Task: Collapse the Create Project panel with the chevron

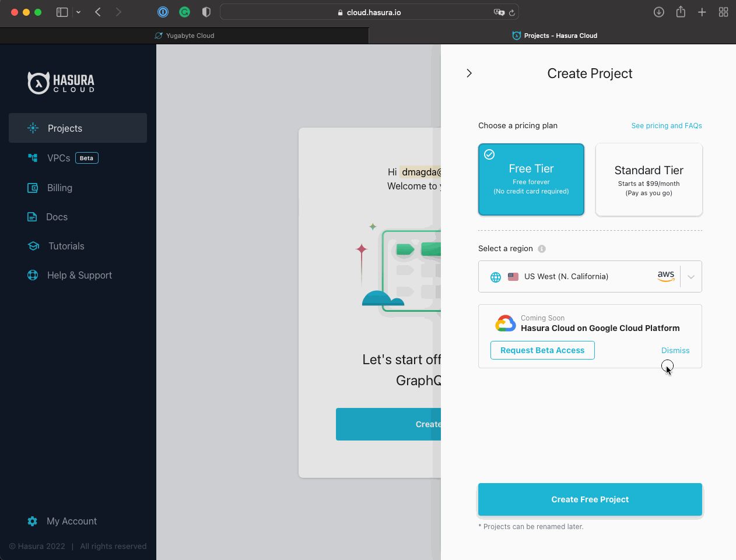Action: (469, 73)
